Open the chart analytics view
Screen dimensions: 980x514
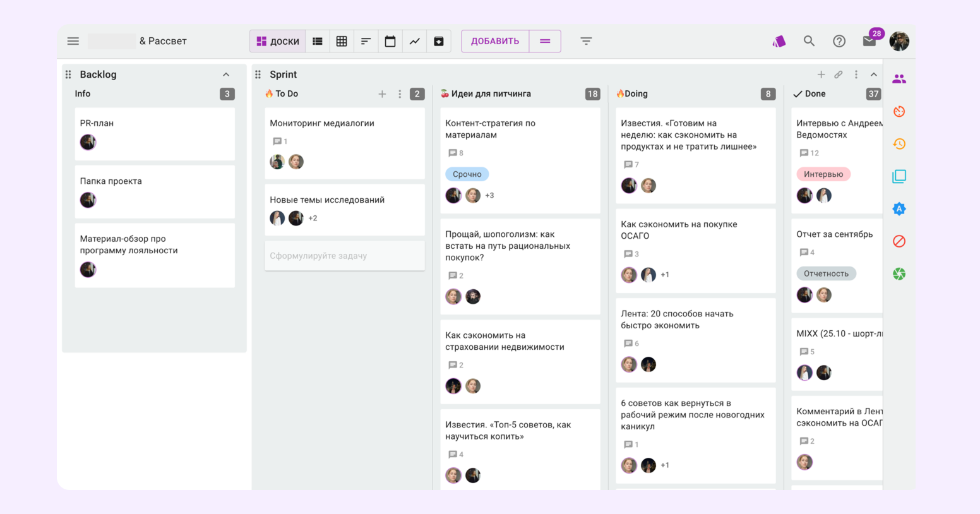[414, 41]
